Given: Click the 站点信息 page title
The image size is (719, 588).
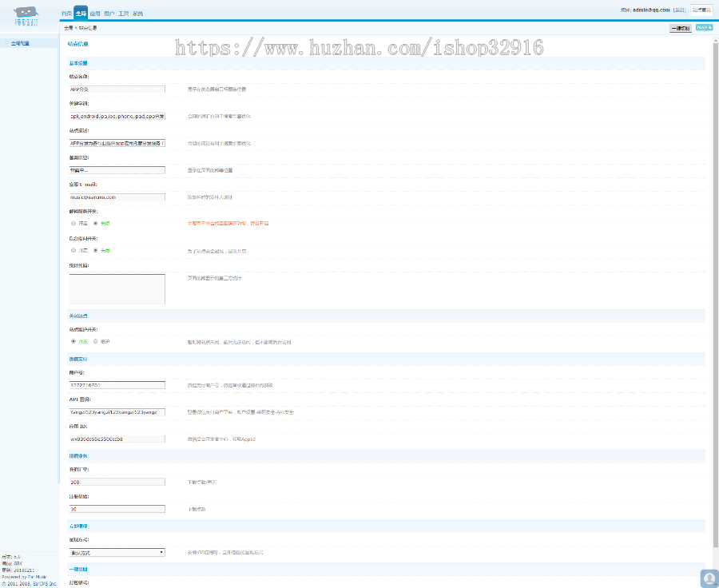Looking at the screenshot, I should tap(77, 44).
